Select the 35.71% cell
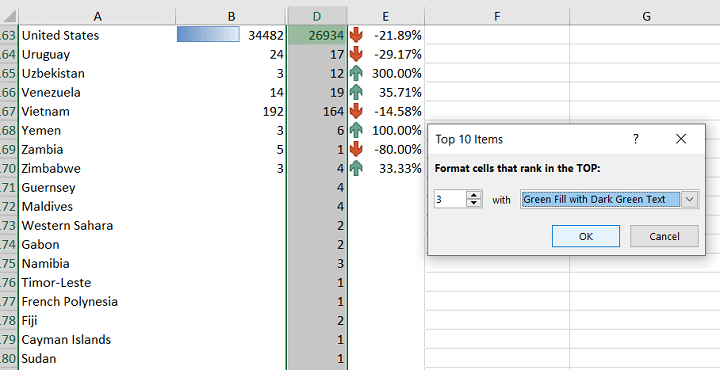Screen dimensions: 720x370 (386, 93)
